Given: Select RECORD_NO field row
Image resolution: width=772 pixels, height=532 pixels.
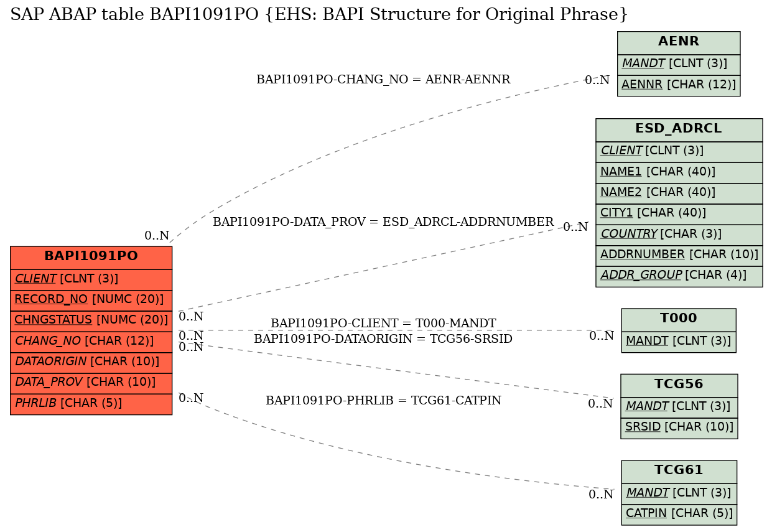Looking at the screenshot, I should (91, 300).
